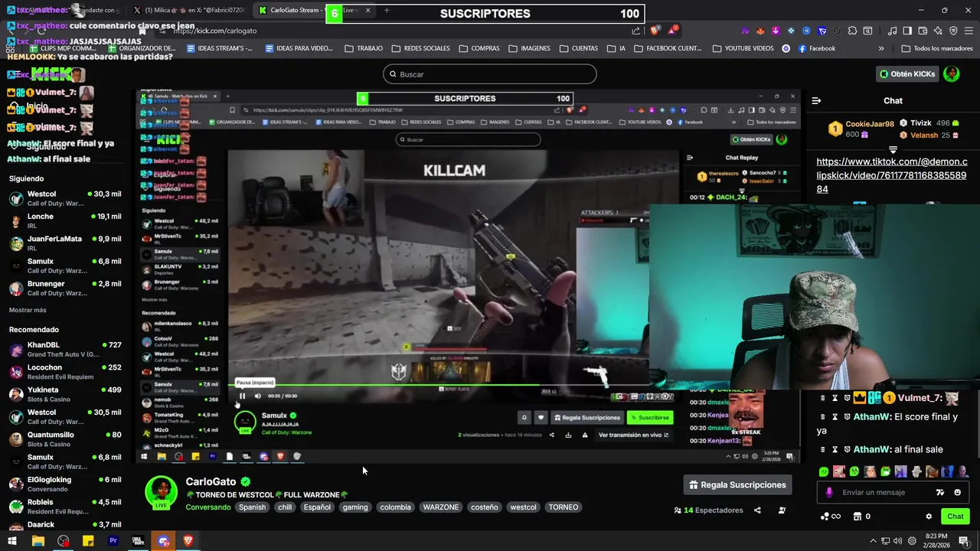Open the CUENTAS bookmarks folder

578,48
